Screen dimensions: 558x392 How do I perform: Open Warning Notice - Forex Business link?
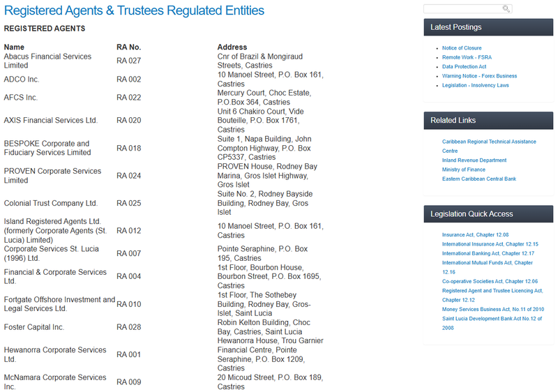[479, 76]
